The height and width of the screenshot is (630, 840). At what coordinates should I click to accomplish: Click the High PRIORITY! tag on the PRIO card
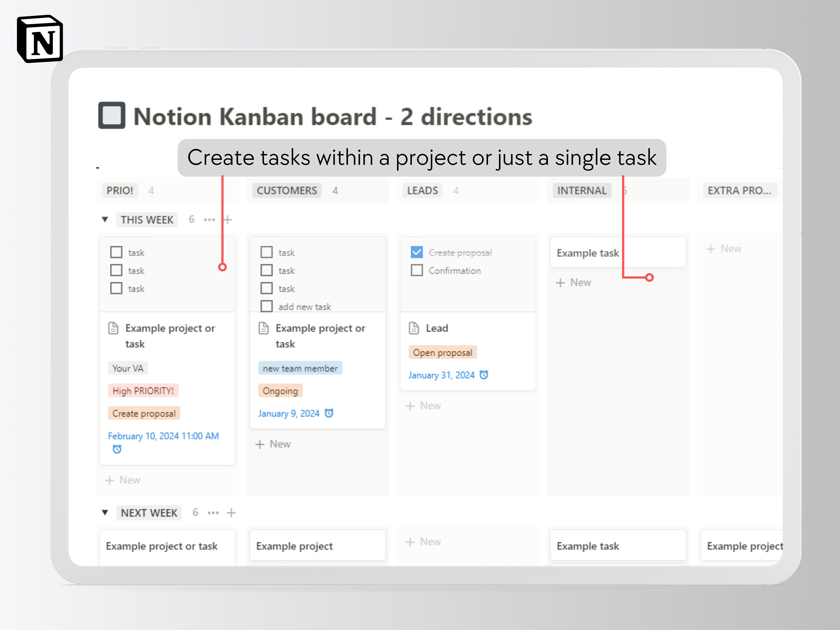click(x=143, y=390)
